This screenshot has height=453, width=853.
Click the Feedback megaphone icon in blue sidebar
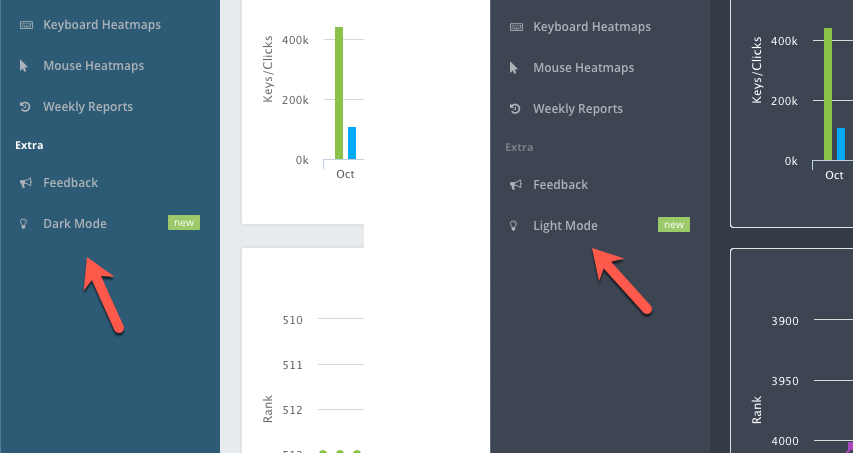coord(24,183)
